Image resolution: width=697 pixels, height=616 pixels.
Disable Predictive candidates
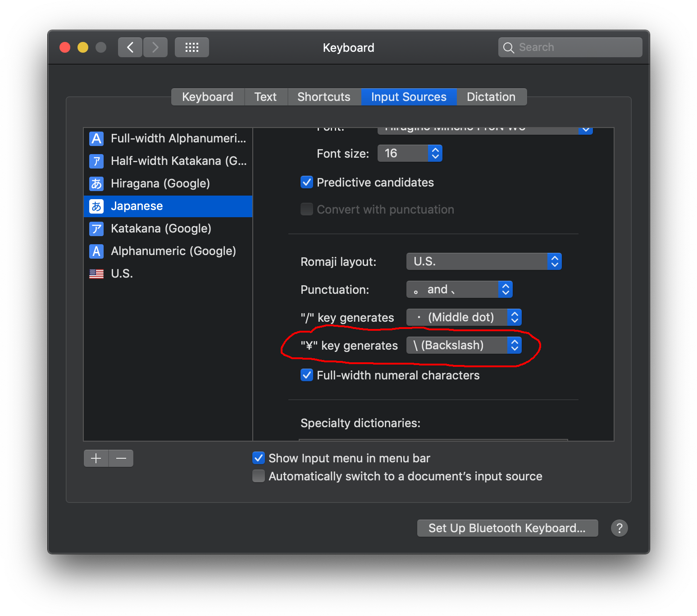[x=306, y=182]
